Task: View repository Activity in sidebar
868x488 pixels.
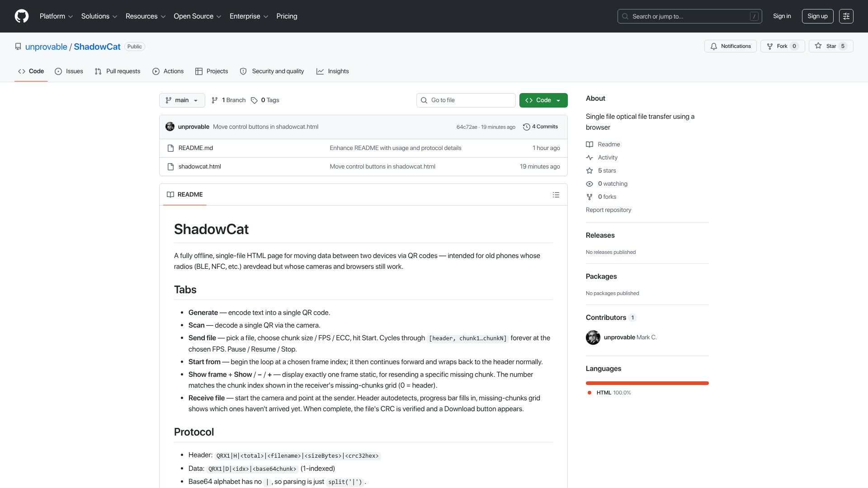Action: pos(602,158)
